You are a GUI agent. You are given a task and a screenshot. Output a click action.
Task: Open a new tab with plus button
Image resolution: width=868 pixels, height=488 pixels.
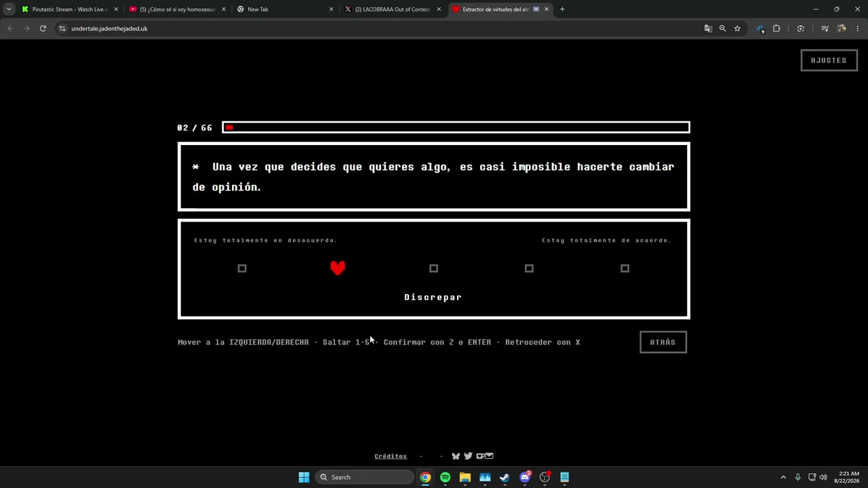[x=562, y=9]
